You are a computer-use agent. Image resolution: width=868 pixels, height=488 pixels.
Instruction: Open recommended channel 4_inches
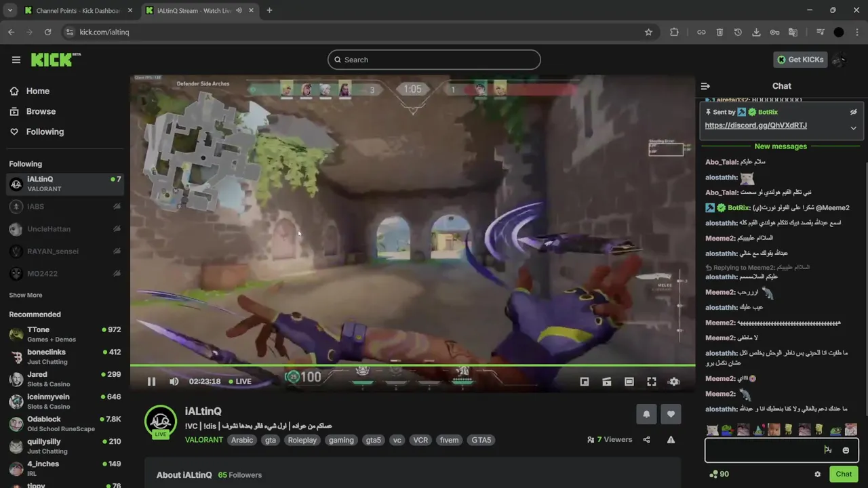click(x=65, y=468)
